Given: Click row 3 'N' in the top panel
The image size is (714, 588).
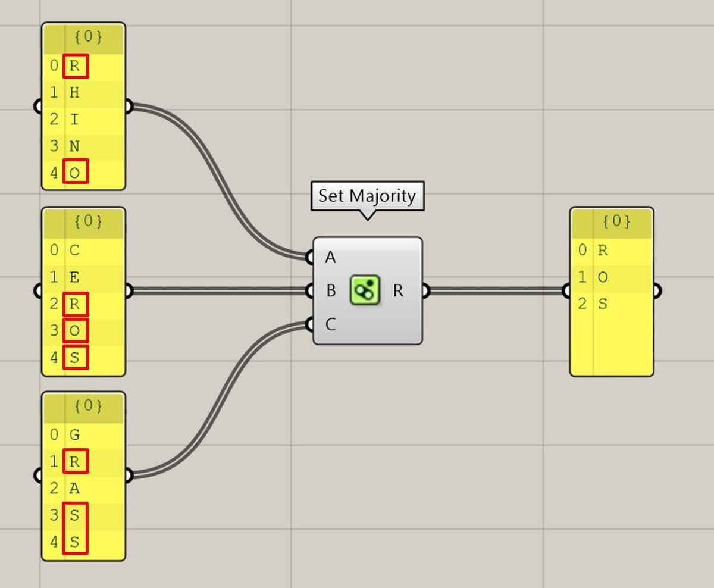Looking at the screenshot, I should tap(83, 146).
